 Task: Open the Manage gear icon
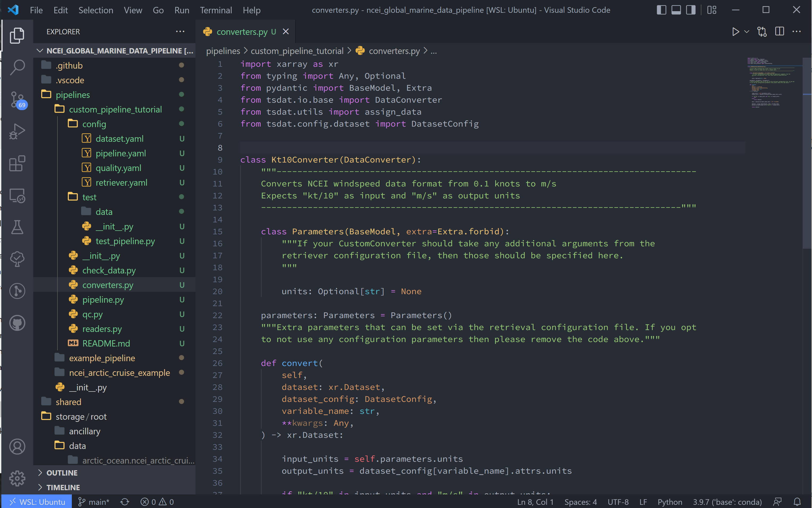tap(17, 478)
